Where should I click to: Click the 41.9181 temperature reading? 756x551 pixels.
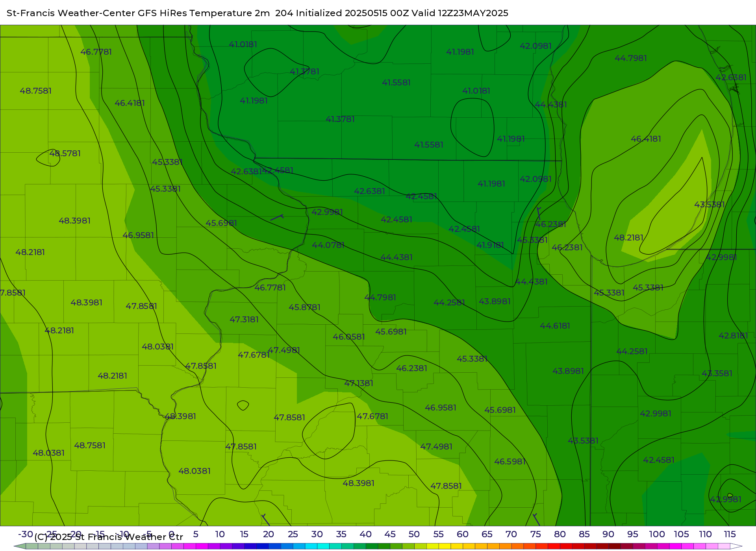click(x=490, y=245)
